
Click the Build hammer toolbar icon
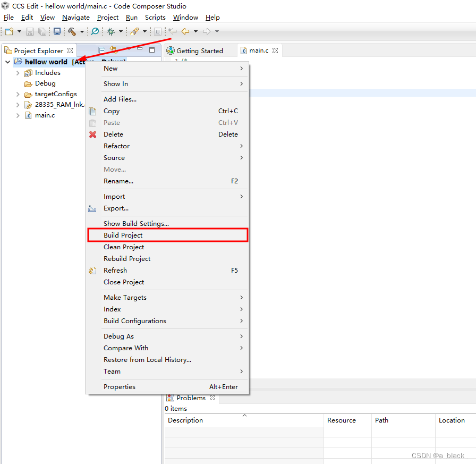tap(72, 31)
